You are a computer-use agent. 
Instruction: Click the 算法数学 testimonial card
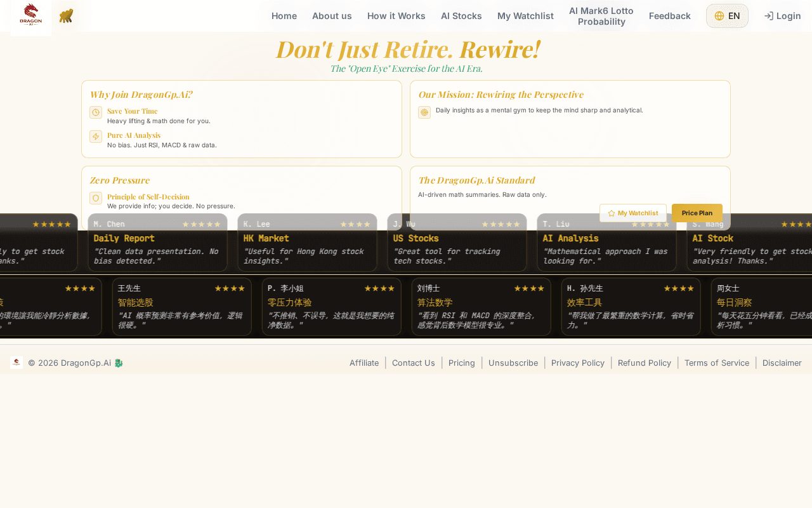(x=481, y=307)
